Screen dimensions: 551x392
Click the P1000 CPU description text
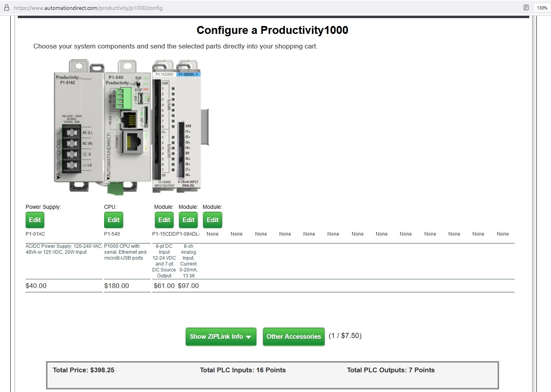coord(125,252)
